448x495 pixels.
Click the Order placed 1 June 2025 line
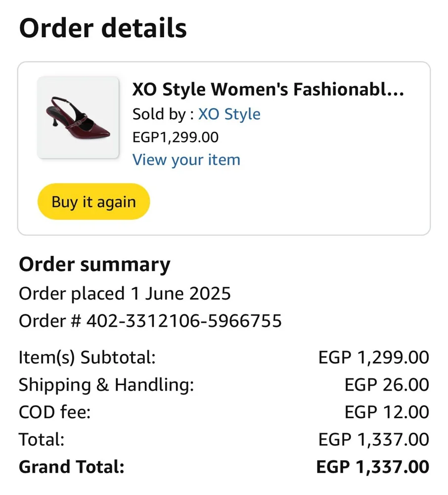click(x=125, y=294)
